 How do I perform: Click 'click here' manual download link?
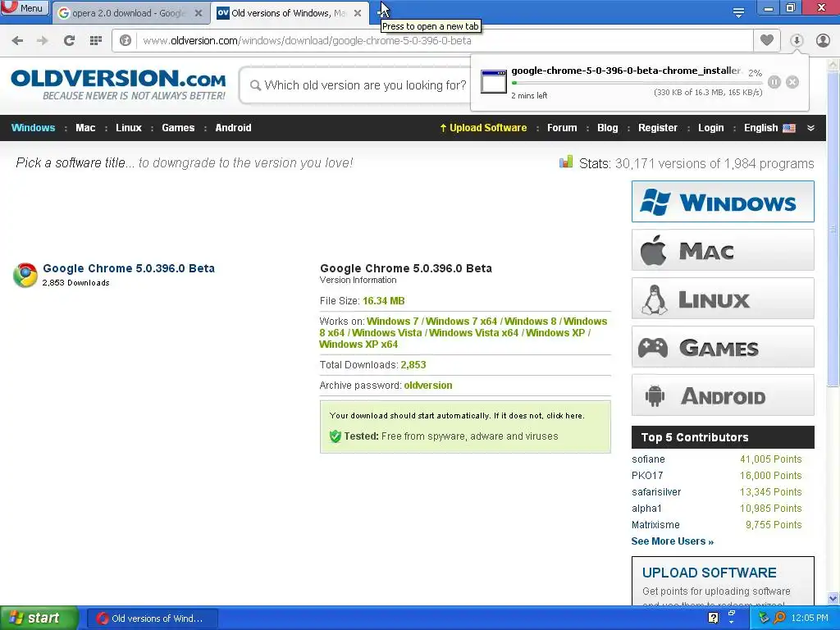tap(564, 416)
